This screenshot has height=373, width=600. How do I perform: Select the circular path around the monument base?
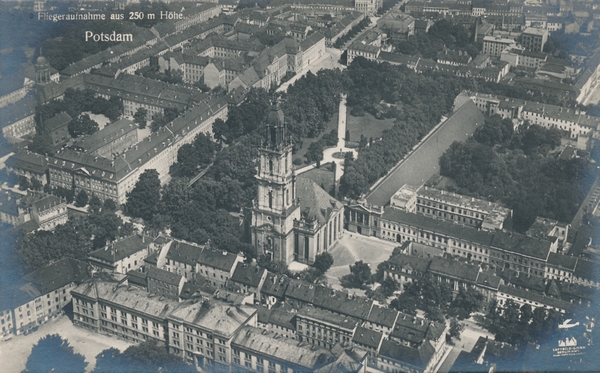pyautogui.click(x=339, y=155)
